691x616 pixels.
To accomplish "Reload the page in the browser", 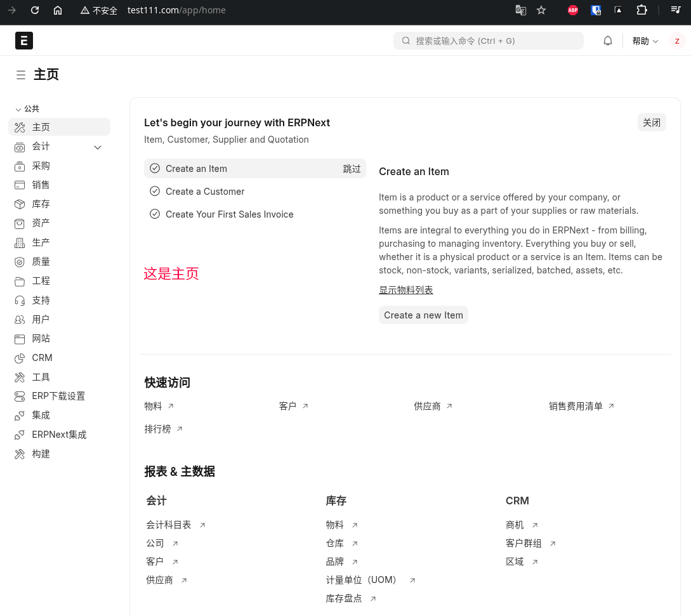I will click(x=35, y=10).
